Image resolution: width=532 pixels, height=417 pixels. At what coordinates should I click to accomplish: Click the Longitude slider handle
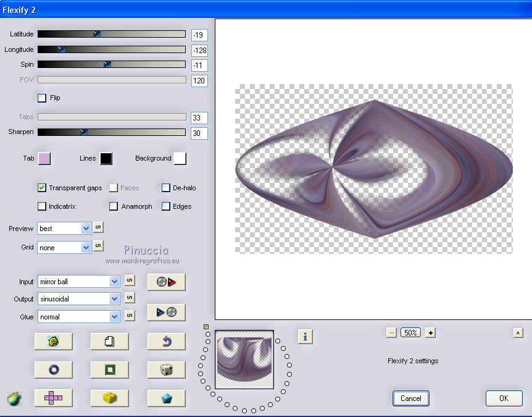pos(62,49)
